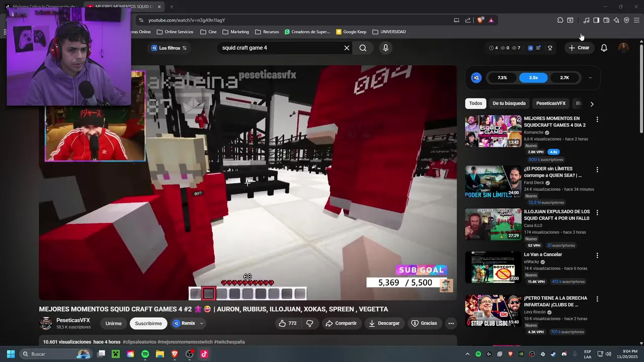Open the Brave VPN shield icon

pyautogui.click(x=626, y=20)
